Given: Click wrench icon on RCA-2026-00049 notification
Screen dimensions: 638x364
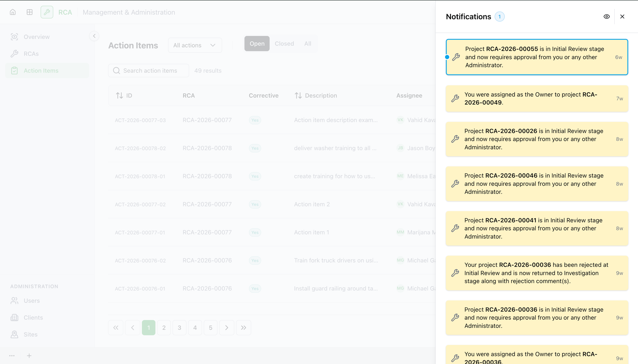Looking at the screenshot, I should (x=455, y=99).
